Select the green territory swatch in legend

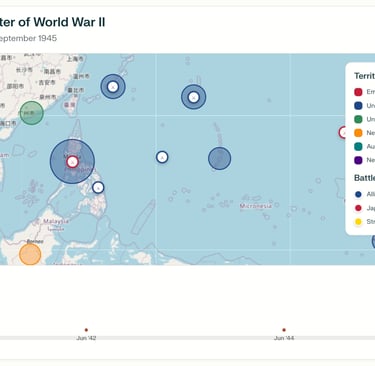click(358, 119)
